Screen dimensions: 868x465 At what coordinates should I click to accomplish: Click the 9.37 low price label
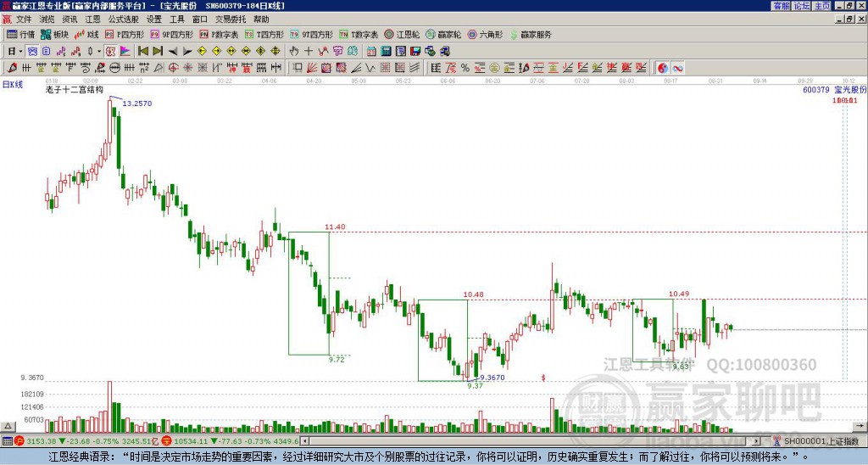click(475, 386)
